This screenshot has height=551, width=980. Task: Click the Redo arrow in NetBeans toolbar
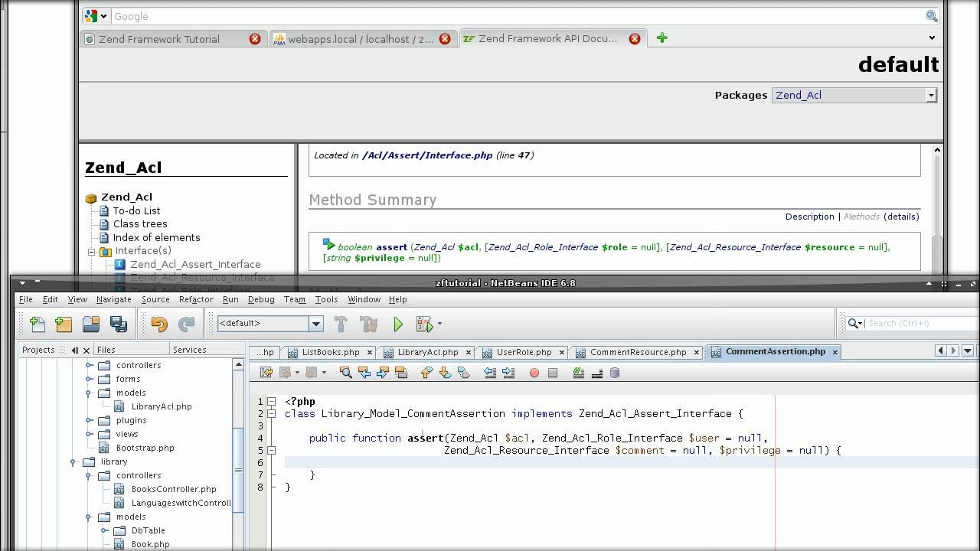click(186, 324)
